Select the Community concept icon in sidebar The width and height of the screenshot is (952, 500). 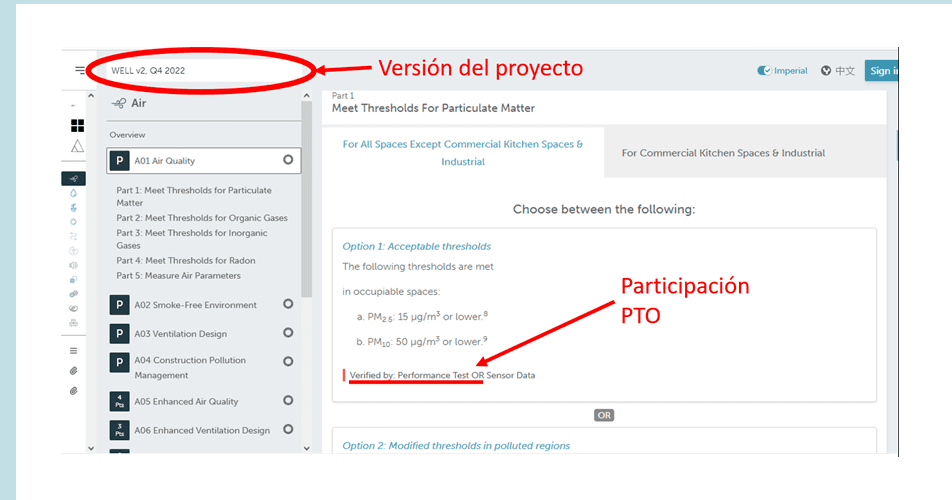[73, 308]
